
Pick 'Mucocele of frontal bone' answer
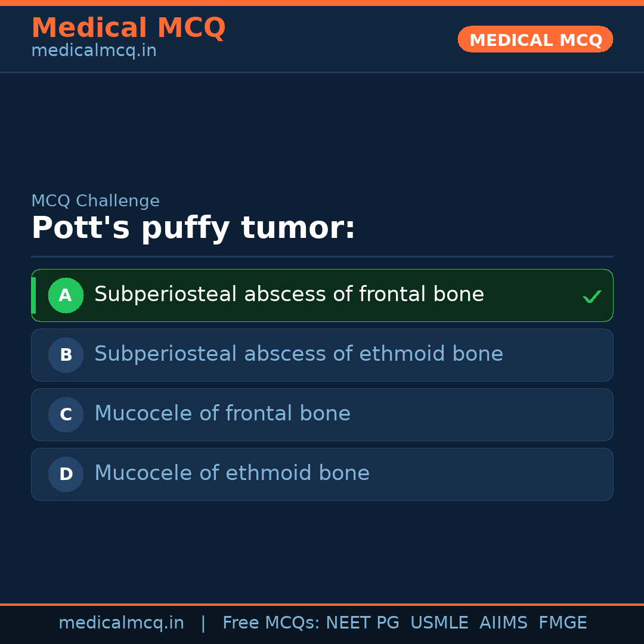point(222,414)
